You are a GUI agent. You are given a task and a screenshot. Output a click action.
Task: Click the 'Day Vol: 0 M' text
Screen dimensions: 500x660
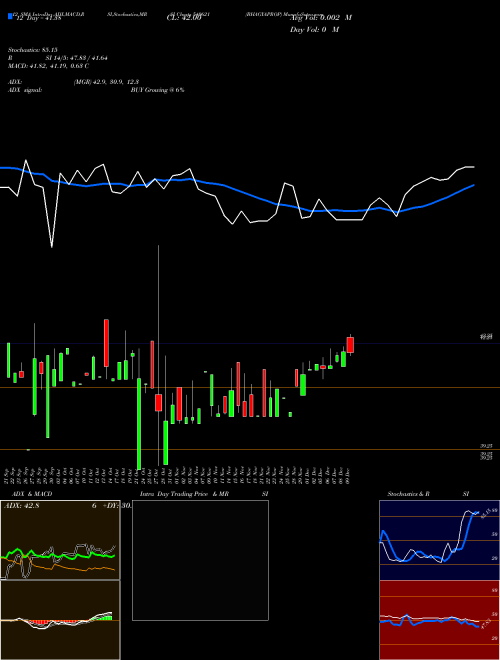(314, 29)
